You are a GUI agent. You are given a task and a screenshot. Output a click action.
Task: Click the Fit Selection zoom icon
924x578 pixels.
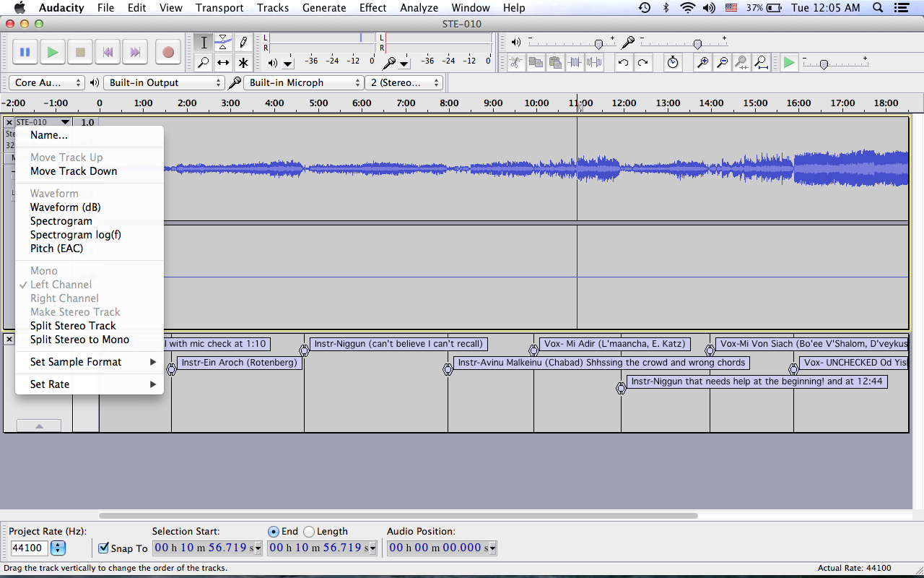(741, 63)
